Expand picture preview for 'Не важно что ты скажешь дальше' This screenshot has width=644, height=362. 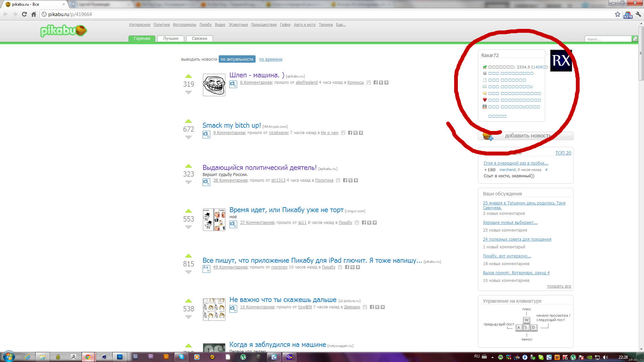233,308
